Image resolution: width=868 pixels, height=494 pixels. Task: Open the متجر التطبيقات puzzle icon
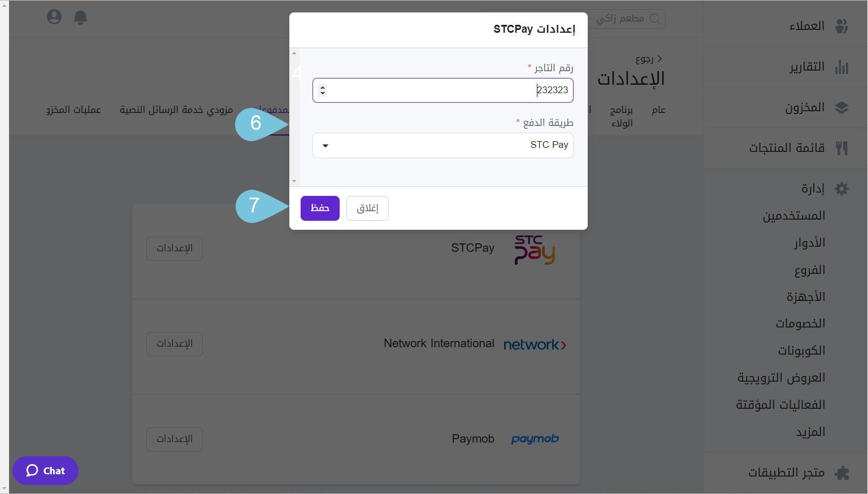tap(841, 472)
